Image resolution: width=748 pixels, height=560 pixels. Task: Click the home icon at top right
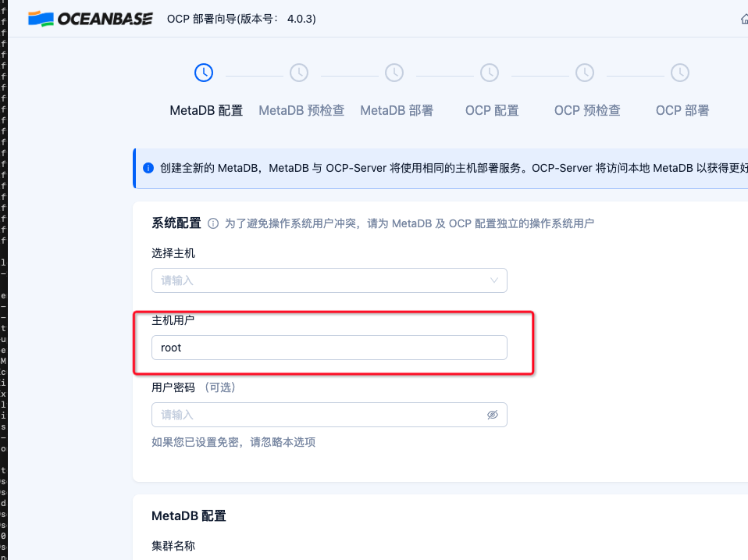pyautogui.click(x=744, y=19)
